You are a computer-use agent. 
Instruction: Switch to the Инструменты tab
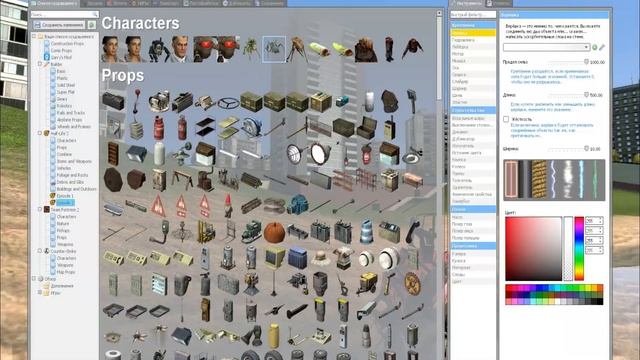pos(466,3)
